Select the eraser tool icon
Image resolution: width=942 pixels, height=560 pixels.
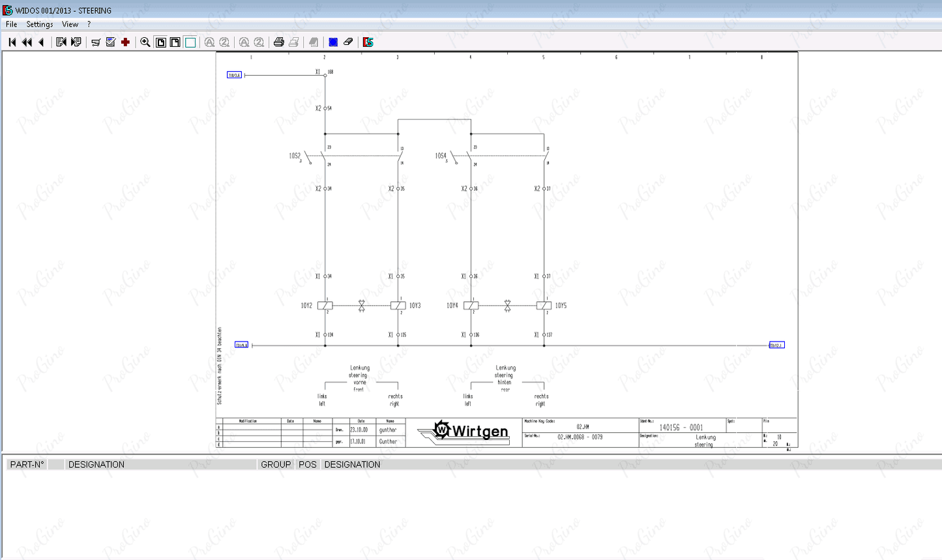[348, 42]
